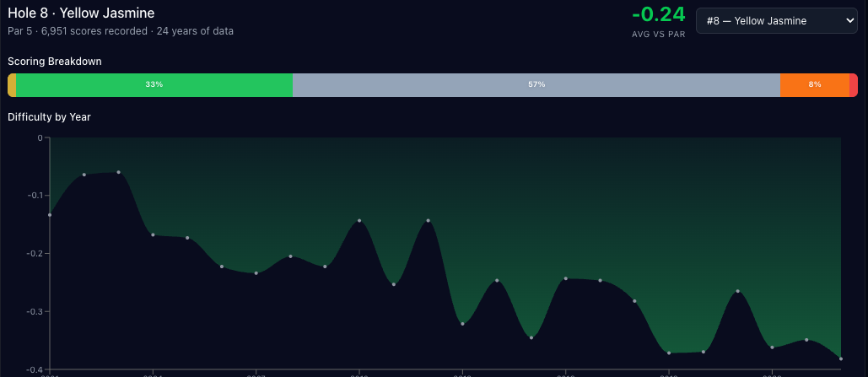Viewport: 868px width, 377px height.
Task: Click the -0.2 label on y-axis
Action: click(x=34, y=253)
